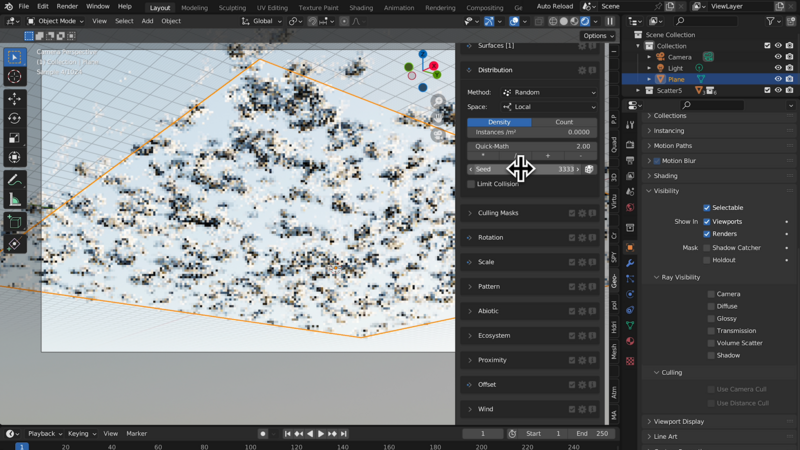Select the Count mode button
This screenshot has height=450, width=800.
[x=564, y=122]
